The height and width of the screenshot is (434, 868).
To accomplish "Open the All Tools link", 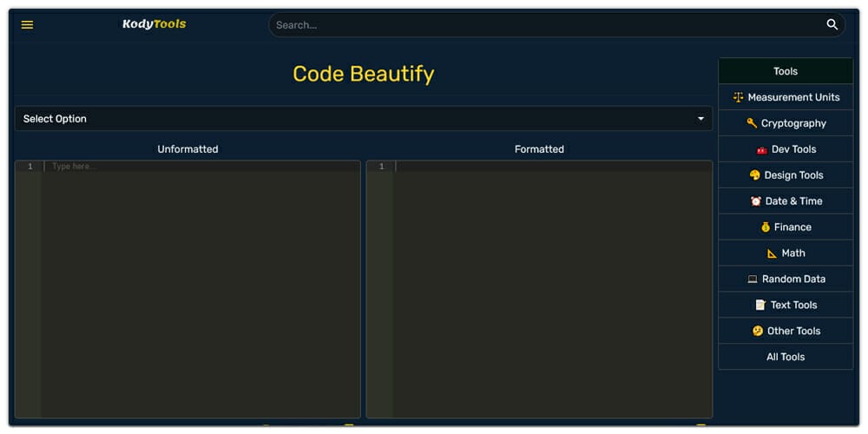I will (786, 357).
